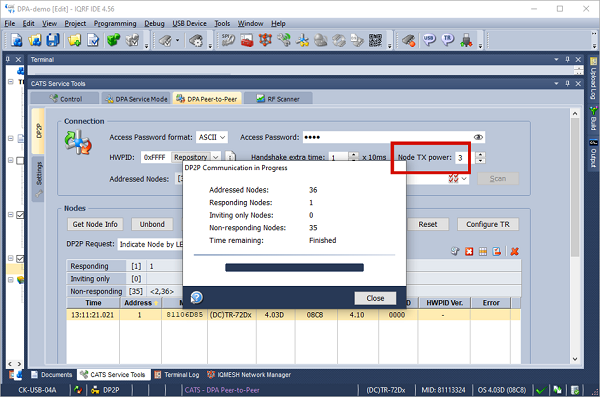Open the Terminal Log bottom tab
This screenshot has width=600, height=397.
177,375
